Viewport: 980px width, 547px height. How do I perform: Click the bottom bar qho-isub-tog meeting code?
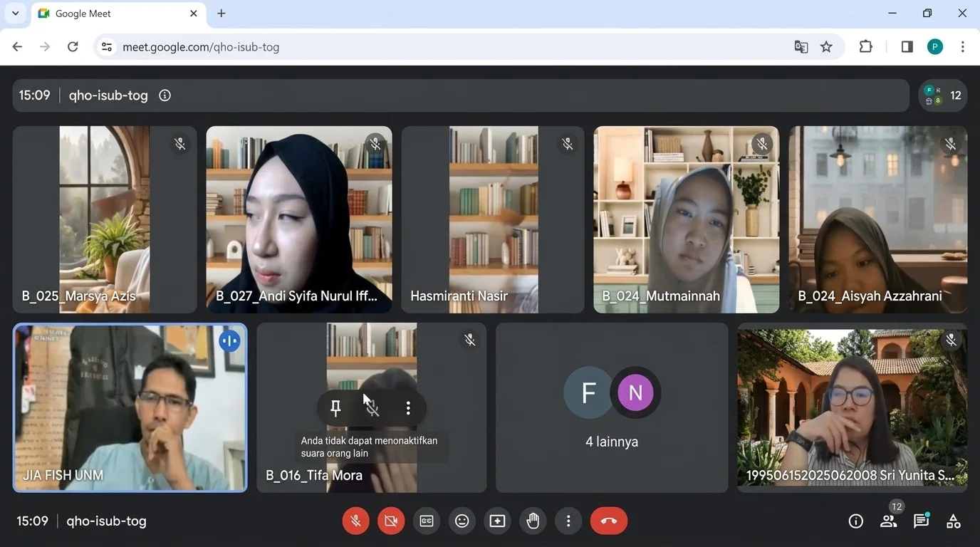(x=107, y=521)
